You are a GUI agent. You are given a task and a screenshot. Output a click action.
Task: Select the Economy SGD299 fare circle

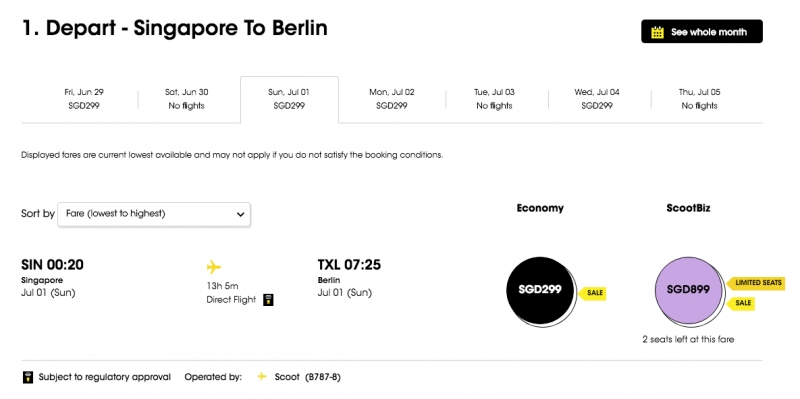pyautogui.click(x=540, y=290)
